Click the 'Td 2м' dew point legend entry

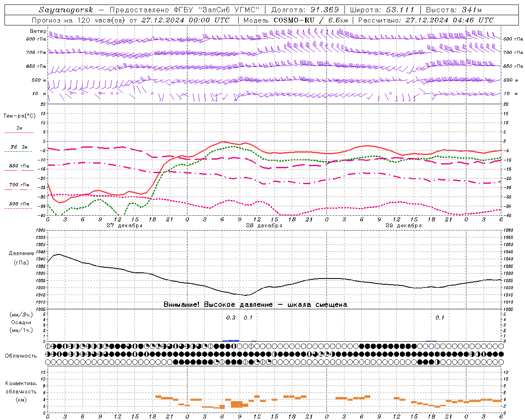19,147
